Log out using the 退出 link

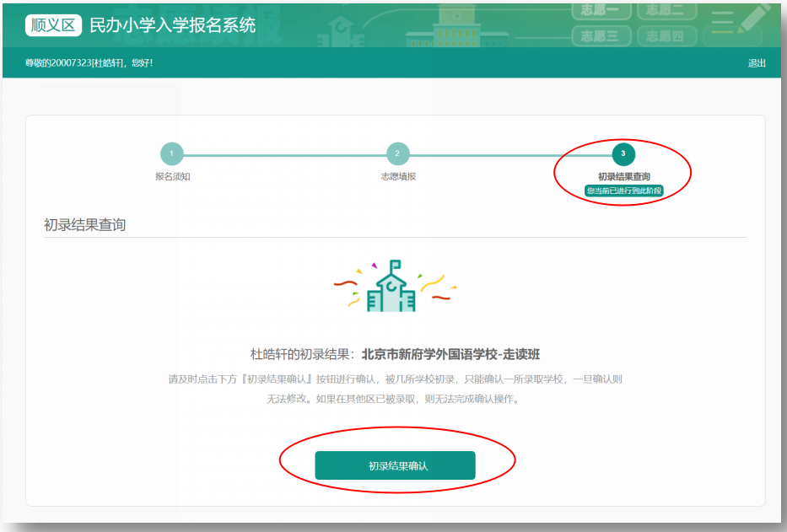click(757, 63)
